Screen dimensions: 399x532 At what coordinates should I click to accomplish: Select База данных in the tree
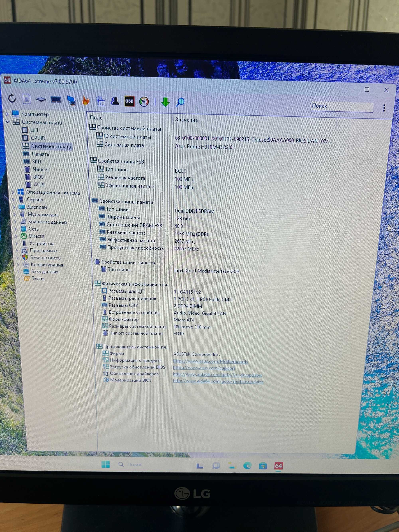pos(44,271)
